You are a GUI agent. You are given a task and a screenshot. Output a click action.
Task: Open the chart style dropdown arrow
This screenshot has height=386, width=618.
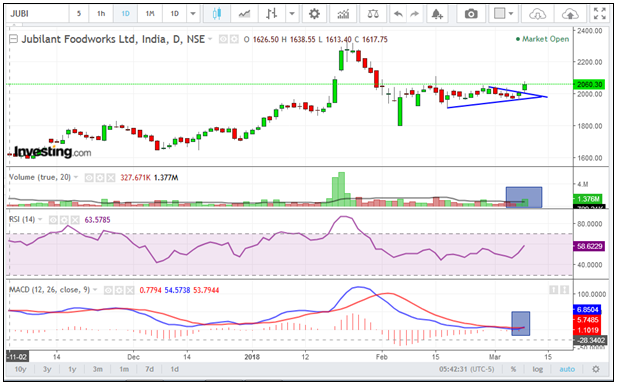[x=292, y=14]
